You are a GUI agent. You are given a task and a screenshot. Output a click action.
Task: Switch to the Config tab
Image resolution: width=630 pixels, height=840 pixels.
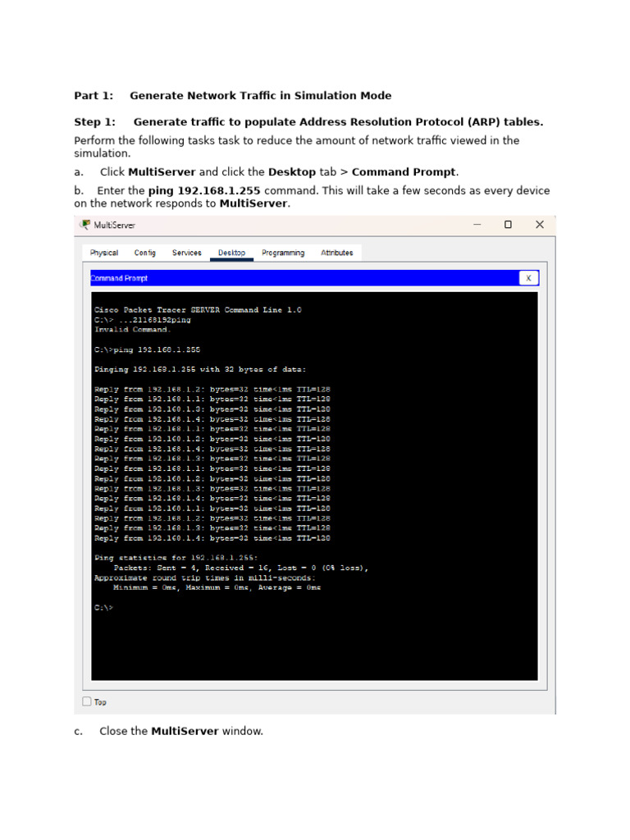pos(144,253)
